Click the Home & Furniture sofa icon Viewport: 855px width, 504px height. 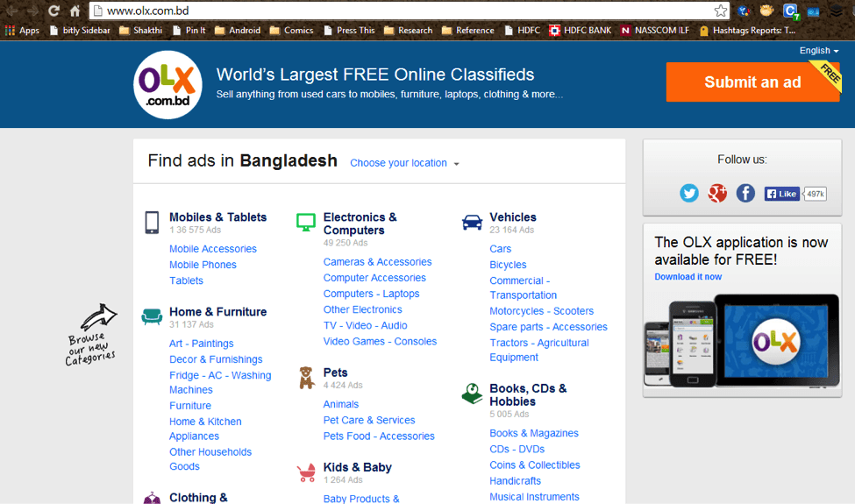click(152, 316)
